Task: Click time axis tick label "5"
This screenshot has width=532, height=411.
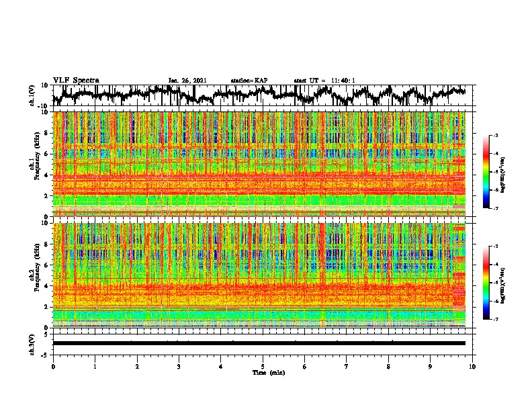Action: pos(263,367)
